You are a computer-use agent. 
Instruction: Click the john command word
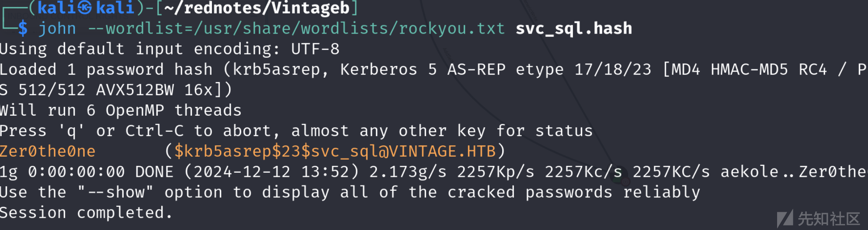[x=57, y=29]
